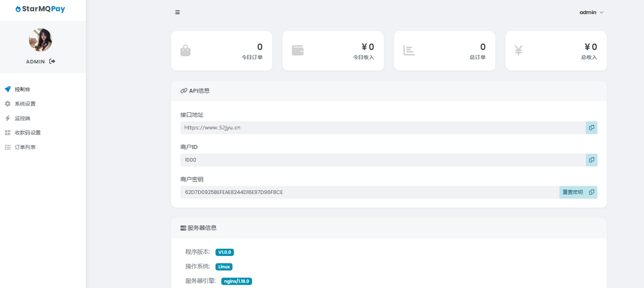Copy the 商户密钥 using copy icon
Viewport: 644px width, 288px height.
coord(591,192)
